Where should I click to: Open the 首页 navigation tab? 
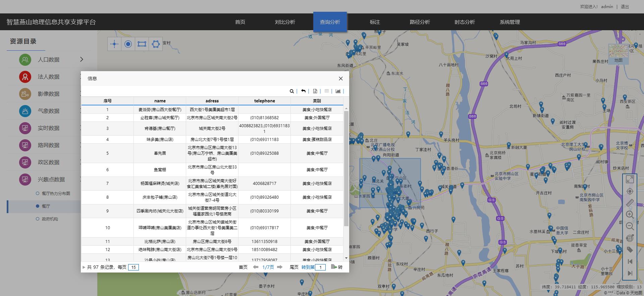click(x=240, y=22)
